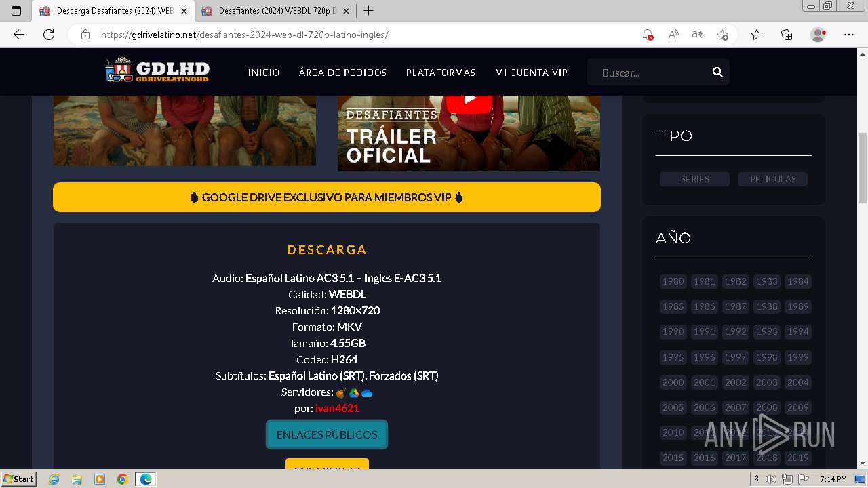Open File Explorer from taskbar
The height and width of the screenshot is (488, 868).
point(77,479)
